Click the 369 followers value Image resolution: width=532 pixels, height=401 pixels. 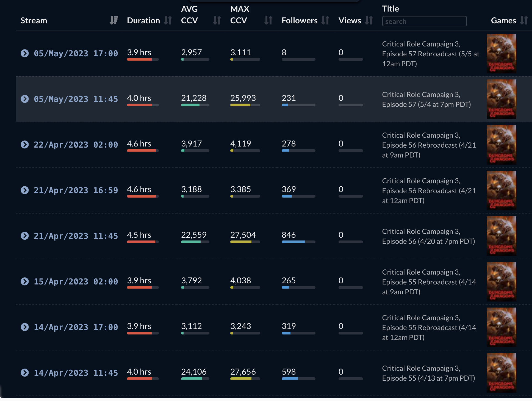click(289, 189)
